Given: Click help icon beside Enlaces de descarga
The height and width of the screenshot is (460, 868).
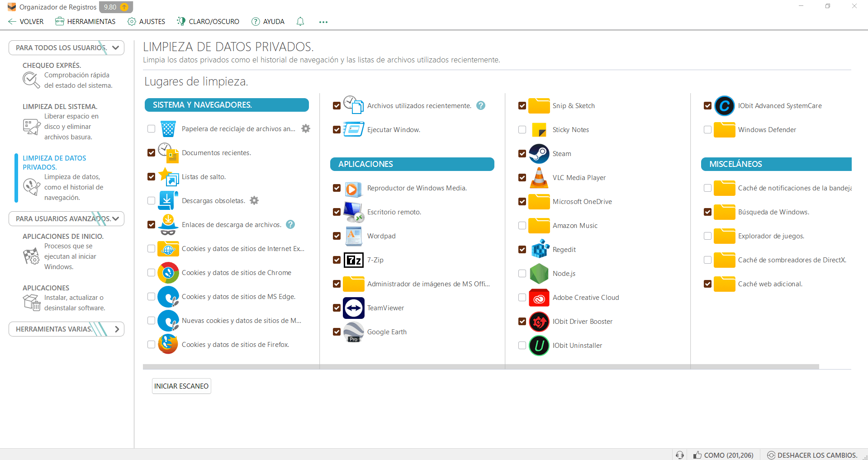Looking at the screenshot, I should coord(290,224).
